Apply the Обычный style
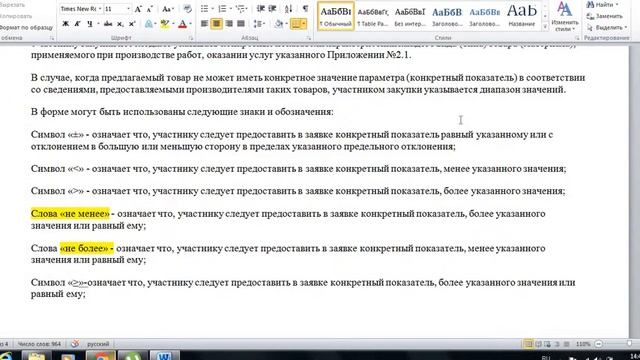The height and width of the screenshot is (360, 640). point(336,16)
